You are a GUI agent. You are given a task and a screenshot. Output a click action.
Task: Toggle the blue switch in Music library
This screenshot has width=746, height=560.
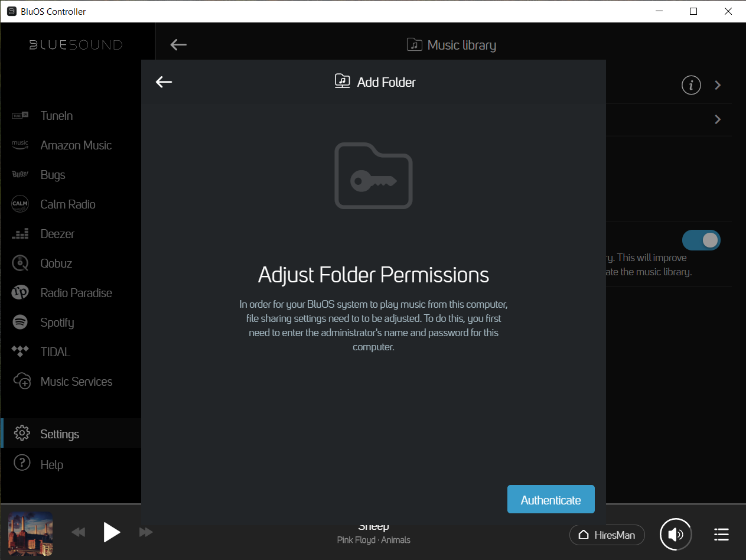[701, 240]
